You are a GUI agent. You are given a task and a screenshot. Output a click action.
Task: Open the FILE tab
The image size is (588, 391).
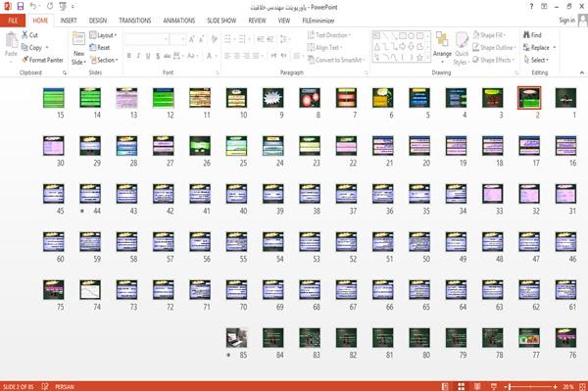coord(13,21)
